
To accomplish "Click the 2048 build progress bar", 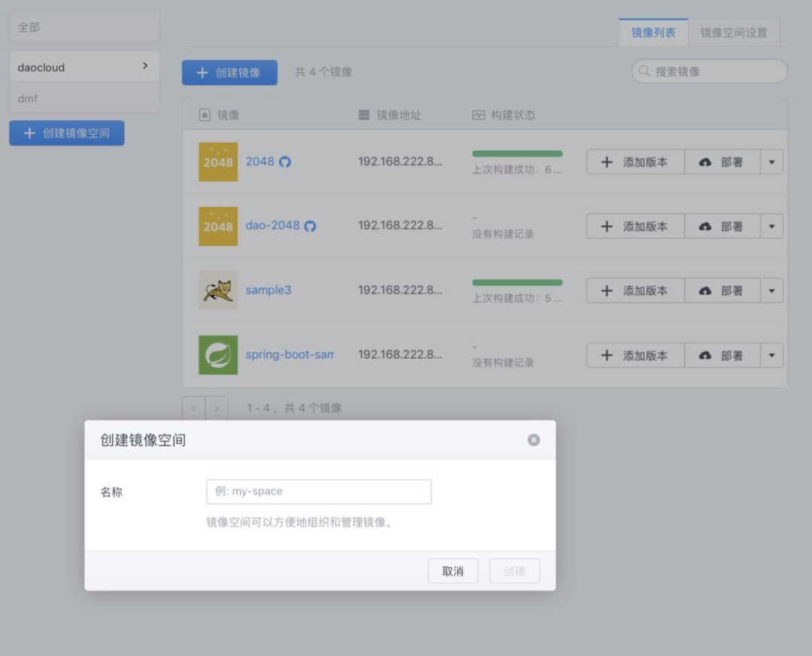I will [517, 153].
